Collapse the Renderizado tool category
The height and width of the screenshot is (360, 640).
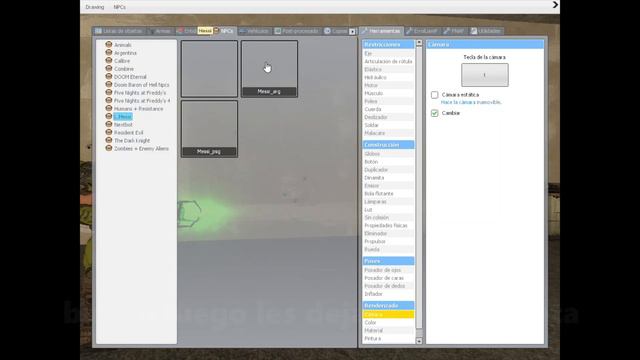click(388, 305)
